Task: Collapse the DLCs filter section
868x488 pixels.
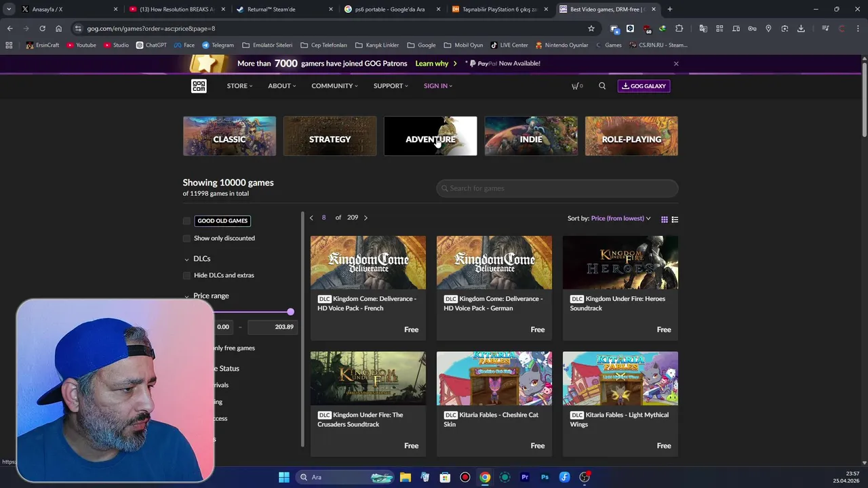Action: point(197,259)
